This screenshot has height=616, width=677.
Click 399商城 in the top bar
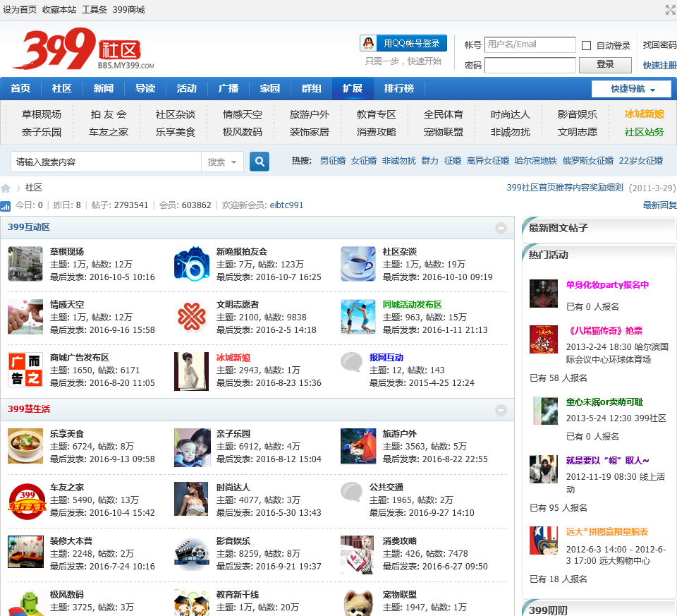coord(128,9)
